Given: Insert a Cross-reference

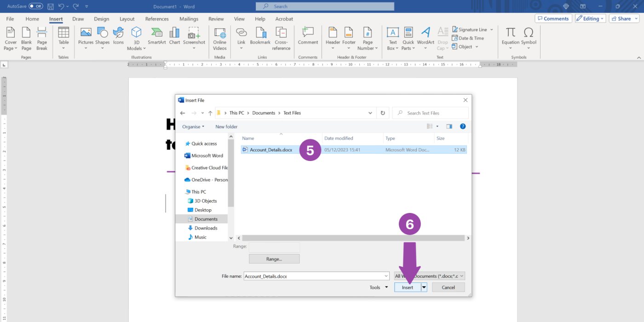Looking at the screenshot, I should (x=281, y=37).
